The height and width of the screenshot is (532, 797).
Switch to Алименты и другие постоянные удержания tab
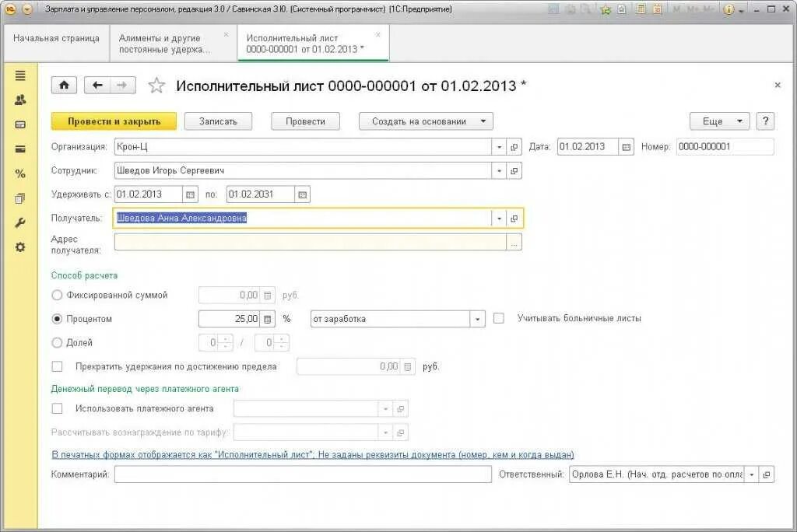(x=173, y=44)
